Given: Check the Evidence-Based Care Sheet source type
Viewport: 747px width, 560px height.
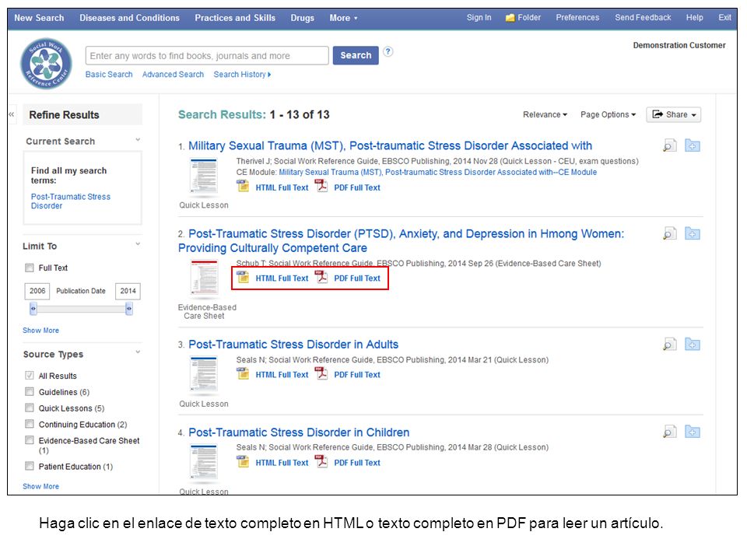Looking at the screenshot, I should pos(30,440).
